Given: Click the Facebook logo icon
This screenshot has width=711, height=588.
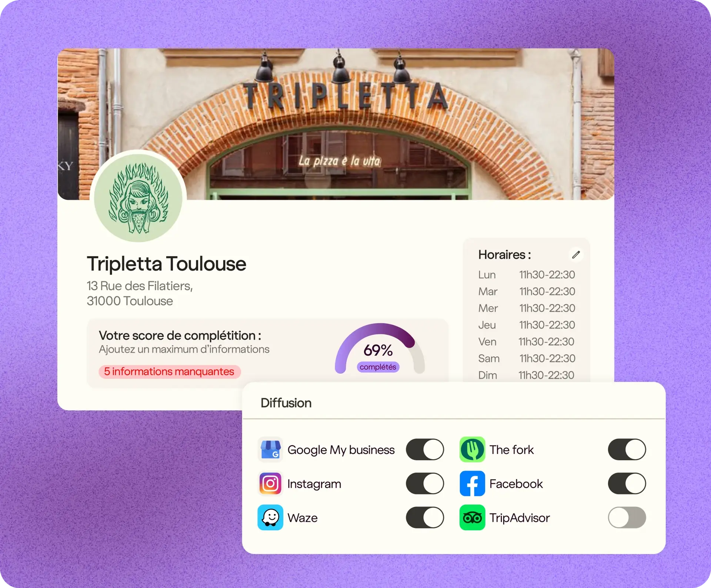Looking at the screenshot, I should 472,484.
